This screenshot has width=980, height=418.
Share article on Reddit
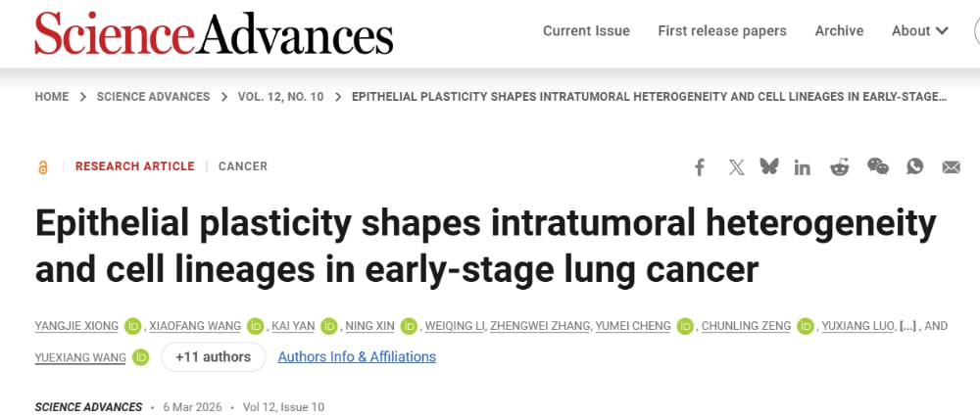[840, 167]
